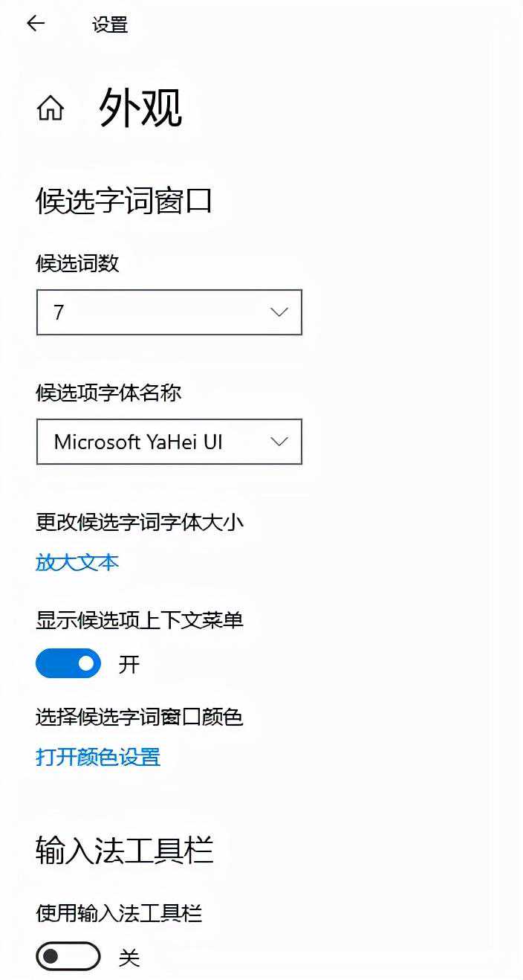Image resolution: width=523 pixels, height=980 pixels.
Task: Open the Home icon beside 外观
Action: point(51,109)
